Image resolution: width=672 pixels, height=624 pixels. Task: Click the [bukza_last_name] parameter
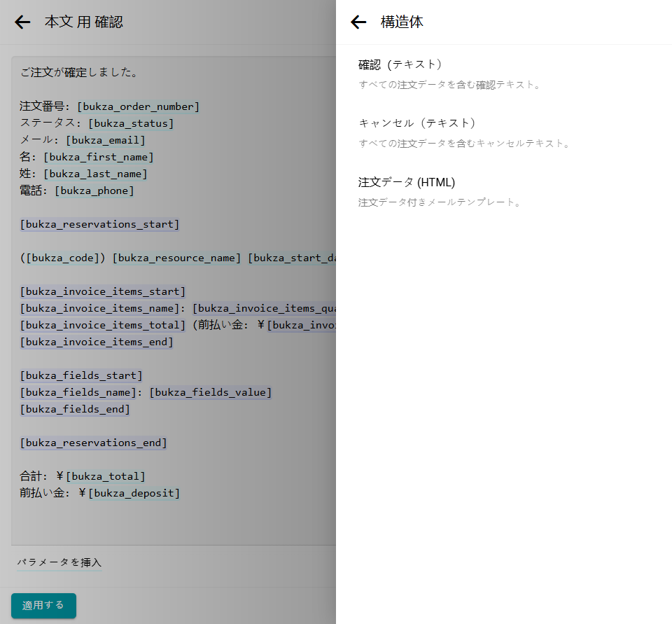click(x=95, y=174)
